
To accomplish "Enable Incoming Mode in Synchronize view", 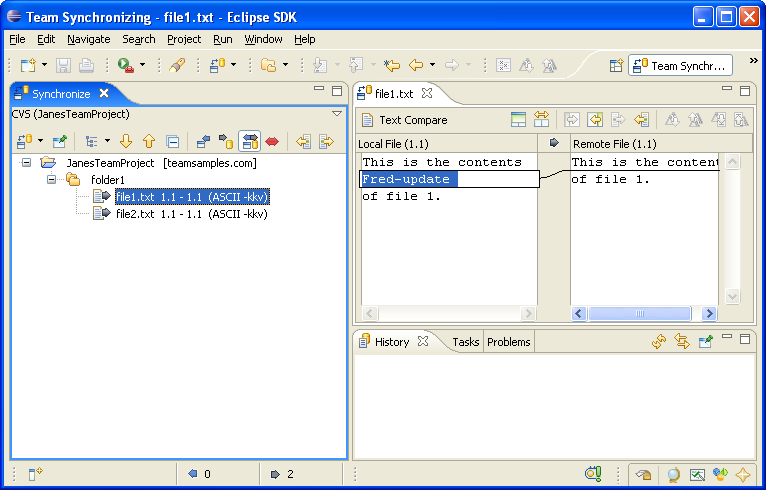I will [x=203, y=142].
